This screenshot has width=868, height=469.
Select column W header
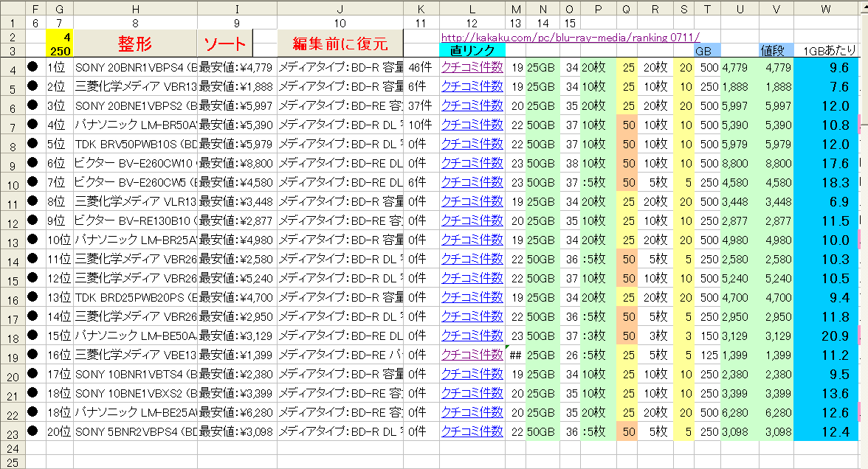(825, 9)
